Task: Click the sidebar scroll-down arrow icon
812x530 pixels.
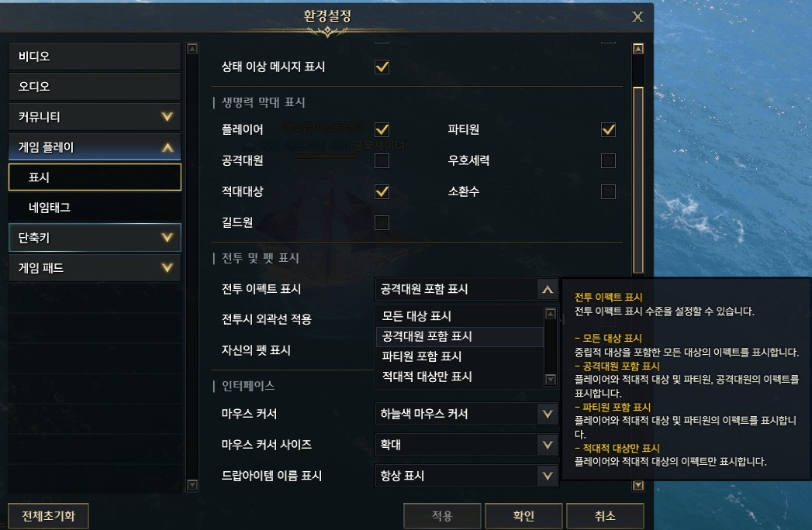Action: (x=192, y=485)
